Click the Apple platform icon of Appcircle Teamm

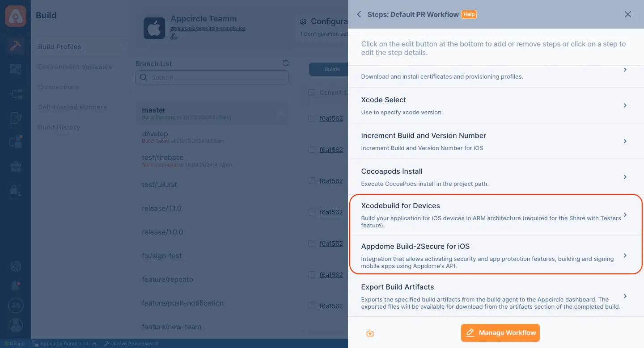point(154,28)
